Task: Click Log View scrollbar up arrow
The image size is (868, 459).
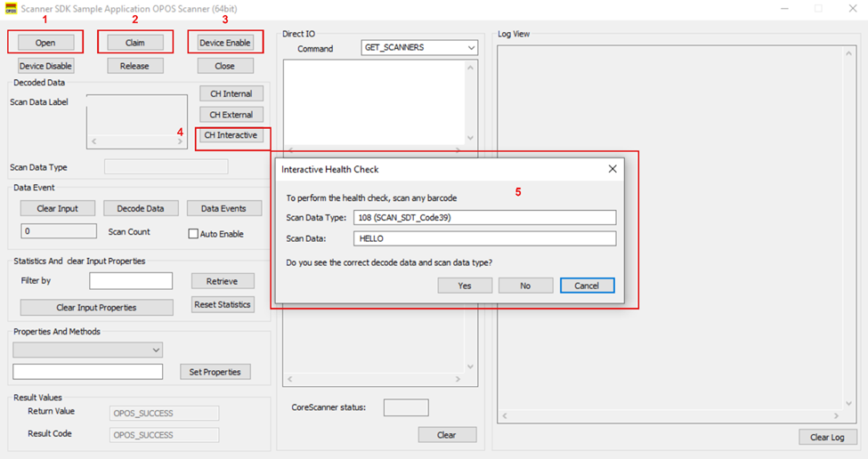Action: (848, 53)
